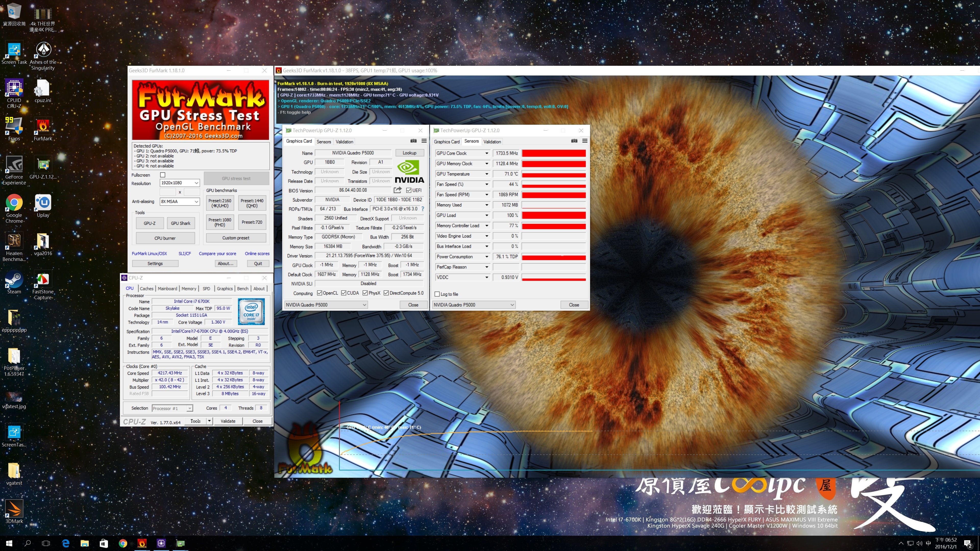Toggle the UEFI checkbox in GPU-Z
The width and height of the screenshot is (980, 551).
409,191
